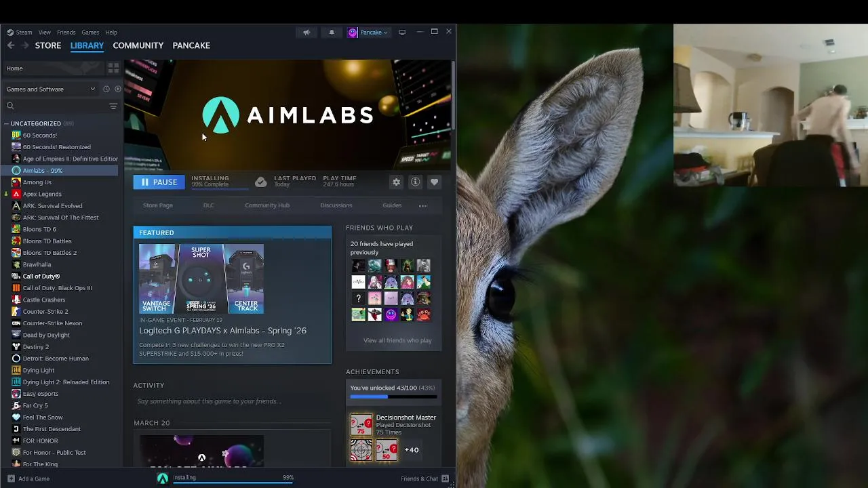The image size is (868, 488).
Task: Go to the Store tab
Action: point(48,45)
